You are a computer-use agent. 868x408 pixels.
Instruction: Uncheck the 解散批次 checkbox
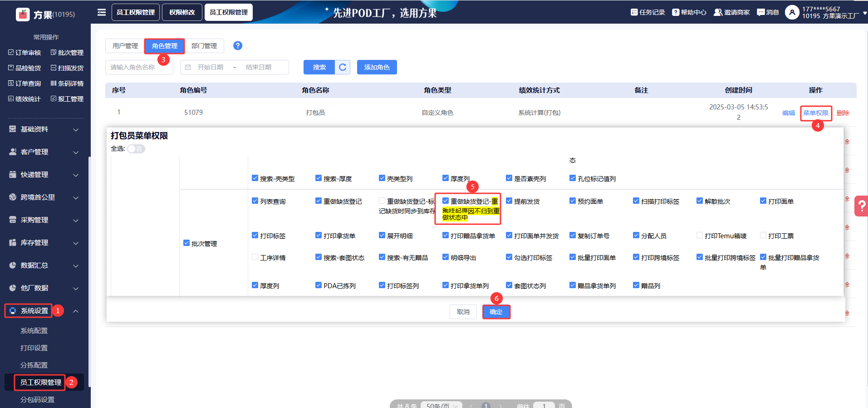coord(700,201)
